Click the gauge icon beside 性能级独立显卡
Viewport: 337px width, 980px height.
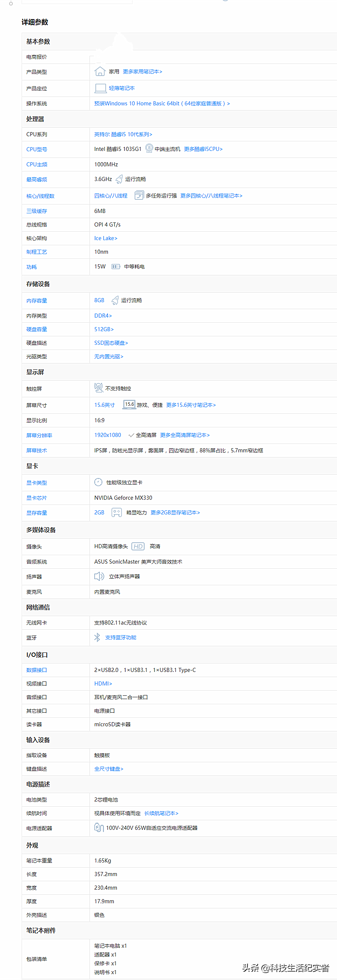[x=98, y=482]
